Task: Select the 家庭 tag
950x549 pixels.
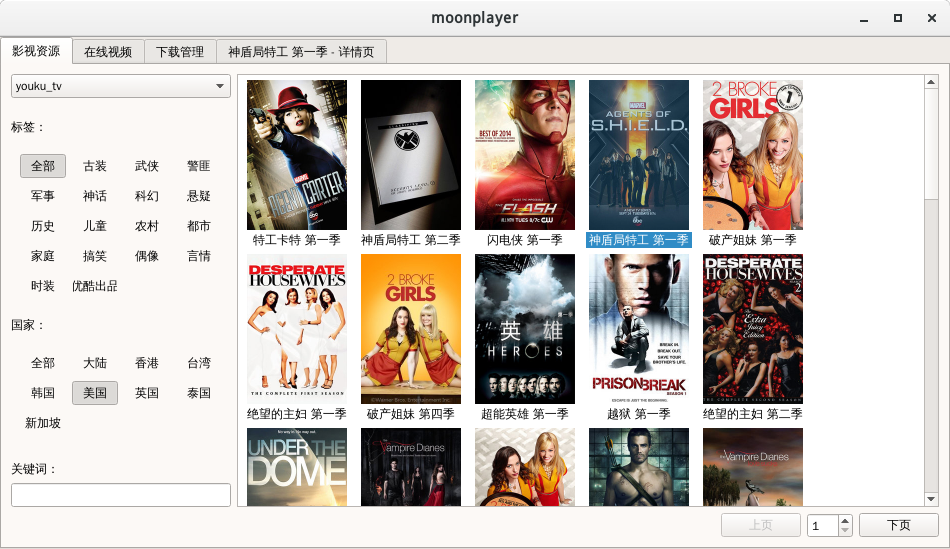Action: [43, 256]
